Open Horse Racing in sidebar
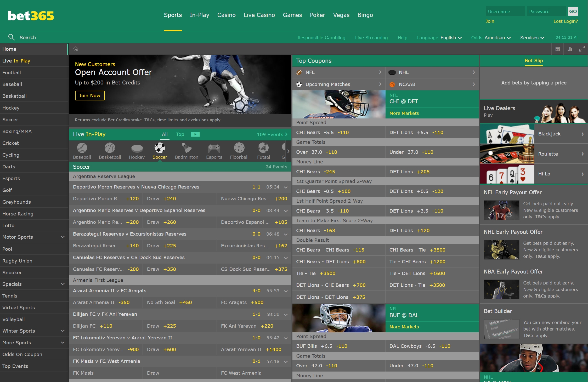This screenshot has height=382, width=588. click(x=34, y=214)
